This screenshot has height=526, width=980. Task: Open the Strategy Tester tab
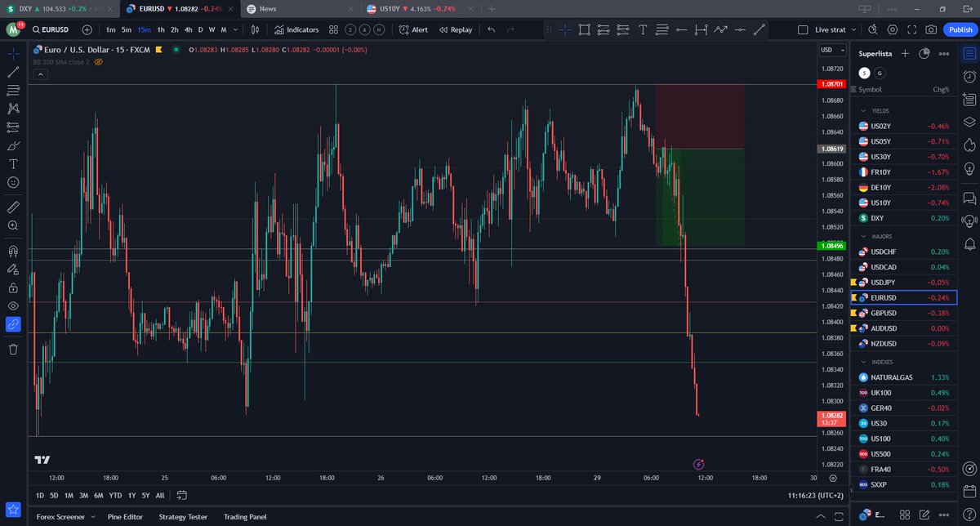coord(183,517)
